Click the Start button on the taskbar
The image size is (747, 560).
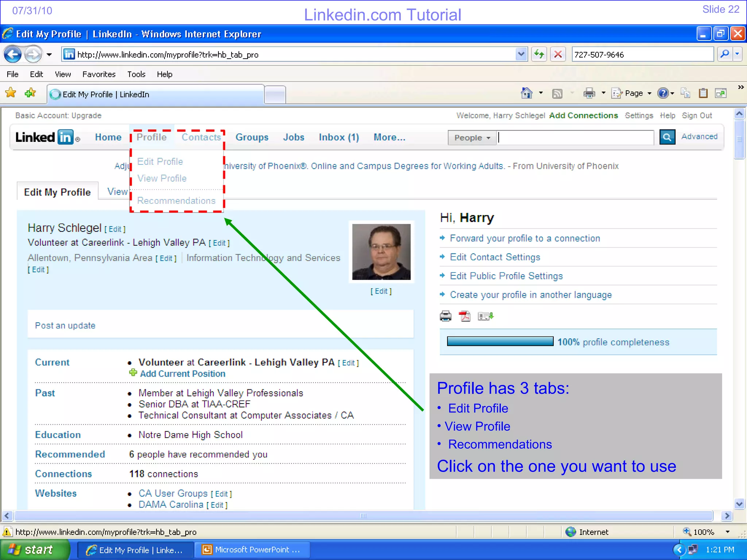coord(35,549)
